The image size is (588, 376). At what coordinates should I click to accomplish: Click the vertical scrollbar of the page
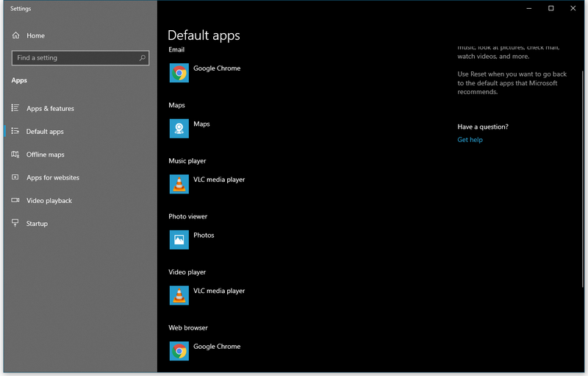582,178
